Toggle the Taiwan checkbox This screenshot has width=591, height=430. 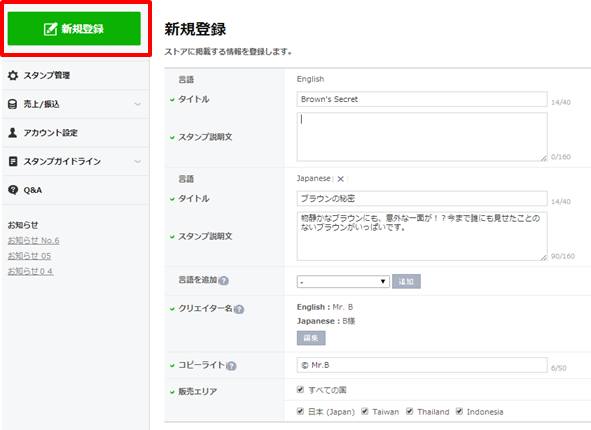365,411
